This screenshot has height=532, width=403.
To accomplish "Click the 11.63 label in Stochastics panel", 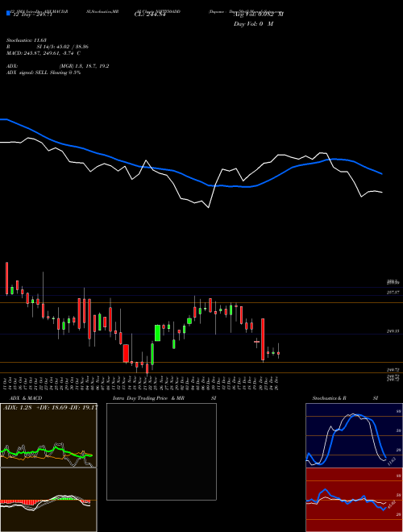I will [391, 462].
